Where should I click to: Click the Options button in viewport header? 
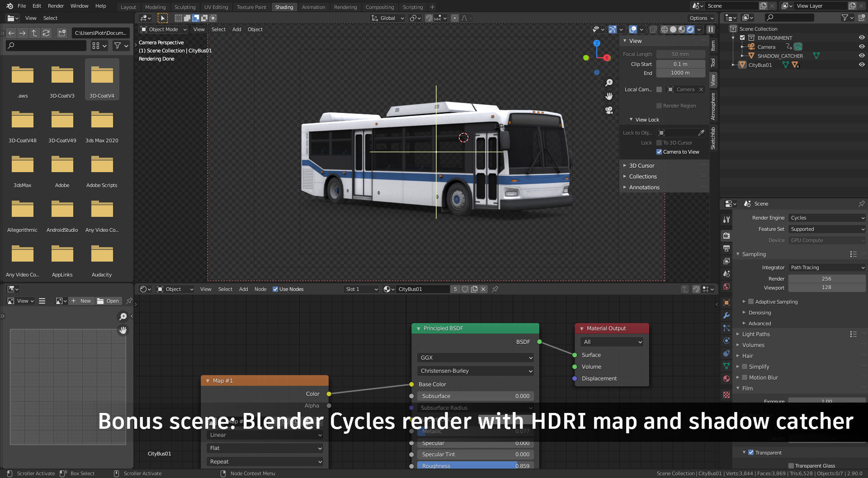pyautogui.click(x=701, y=18)
